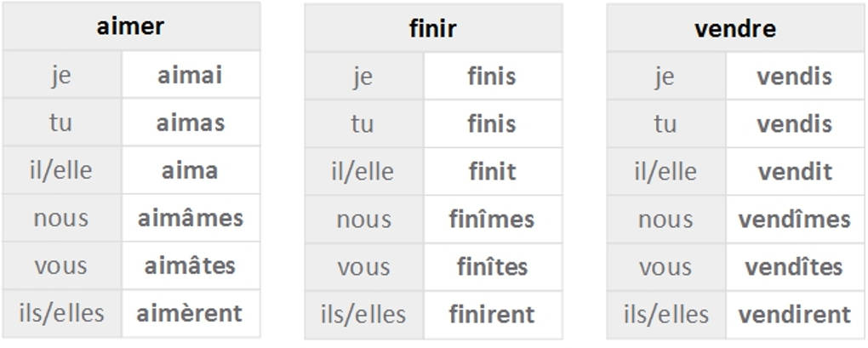This screenshot has width=868, height=348.
Task: Click the "aimâtes" cell
Action: click(190, 265)
